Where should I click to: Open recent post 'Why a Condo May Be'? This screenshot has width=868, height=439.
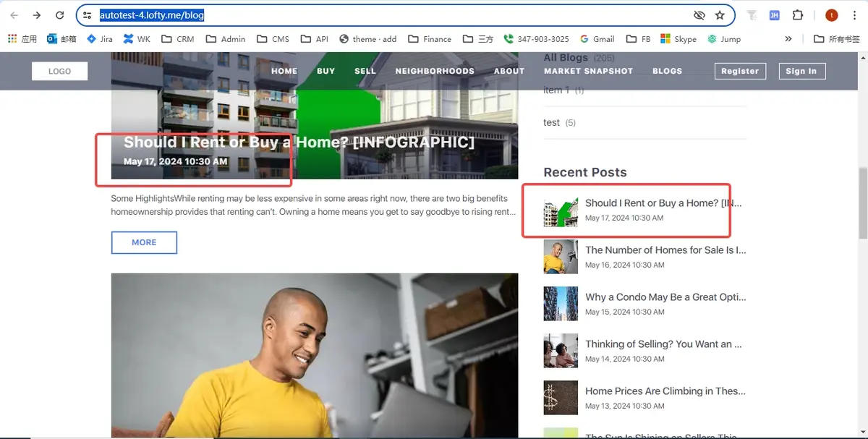665,297
